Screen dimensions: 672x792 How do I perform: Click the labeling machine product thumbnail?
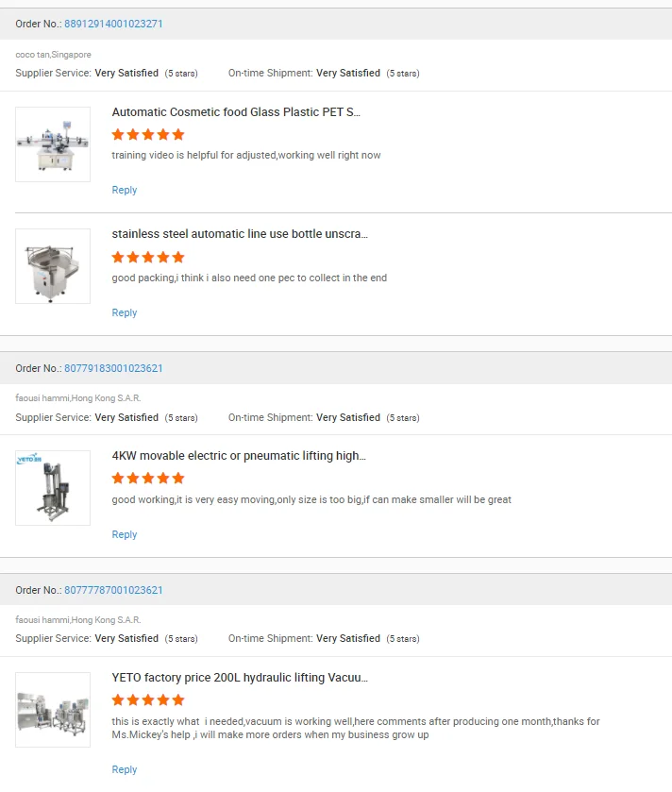[53, 144]
